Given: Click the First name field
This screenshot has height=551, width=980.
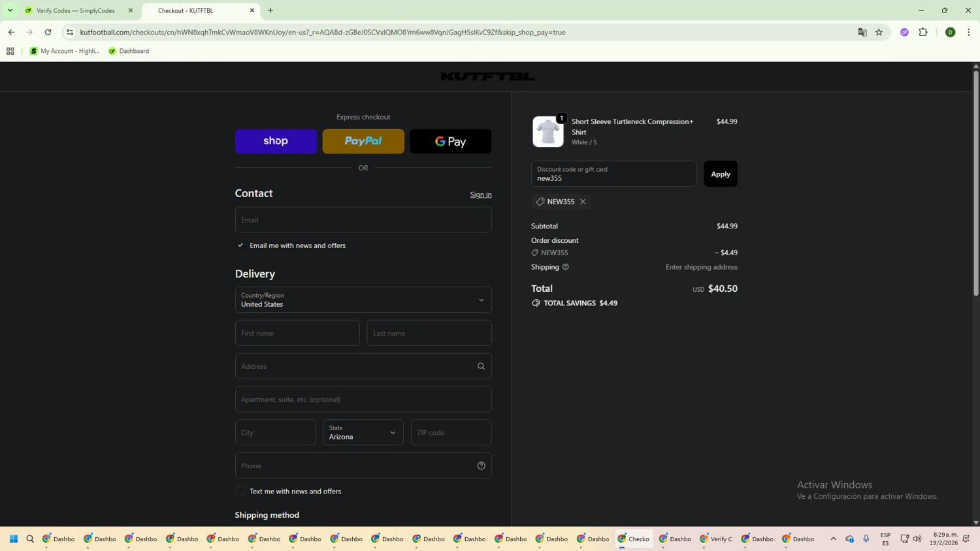Looking at the screenshot, I should (x=297, y=333).
